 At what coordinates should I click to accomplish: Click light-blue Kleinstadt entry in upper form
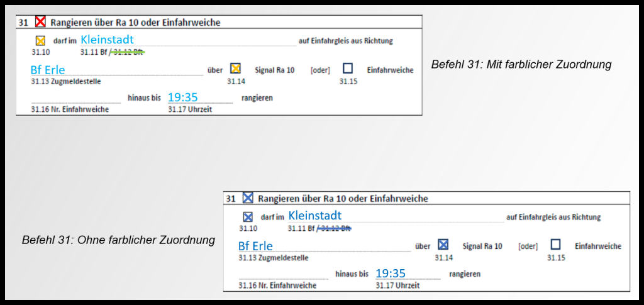coord(107,40)
